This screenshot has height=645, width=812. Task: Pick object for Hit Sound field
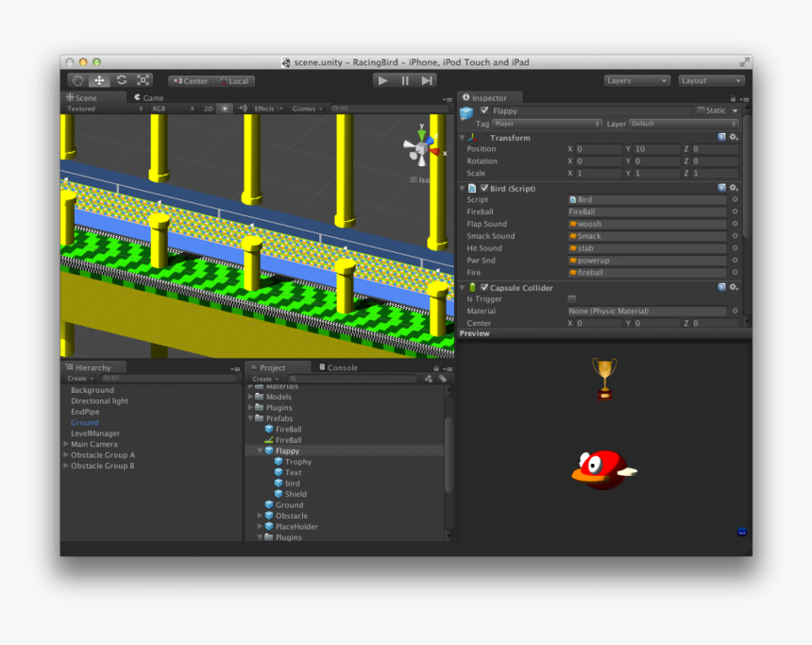(735, 248)
